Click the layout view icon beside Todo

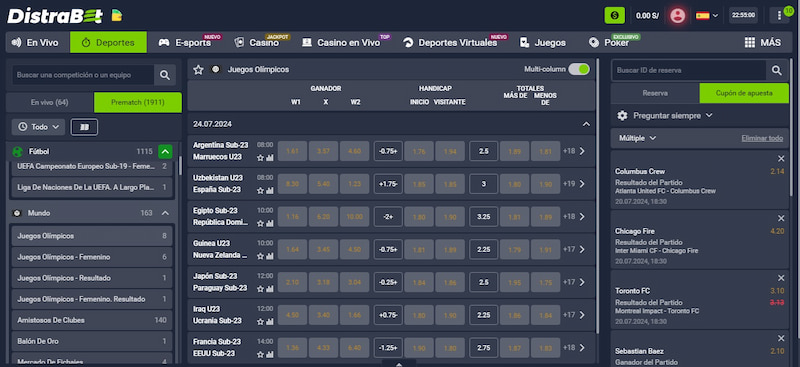coord(84,127)
